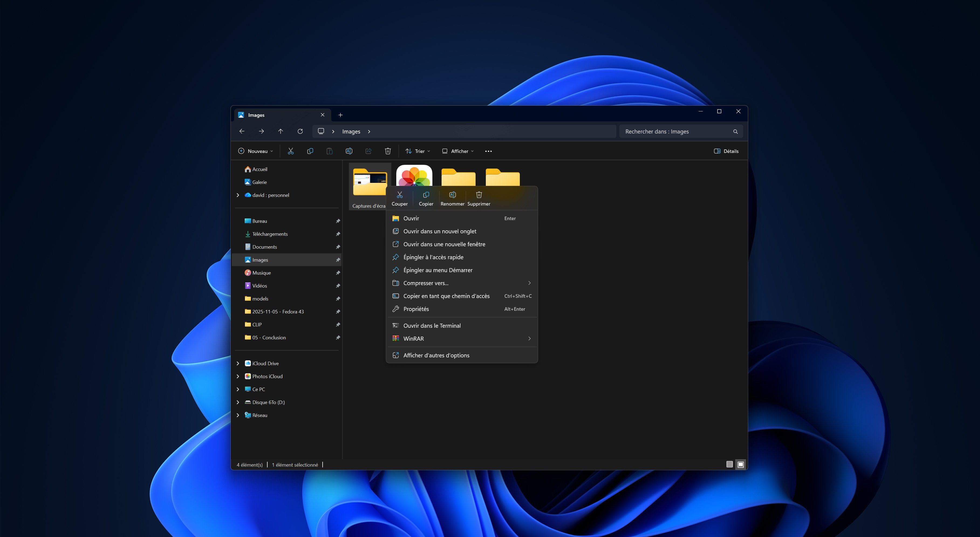Unpin Images from quick access

(337, 260)
